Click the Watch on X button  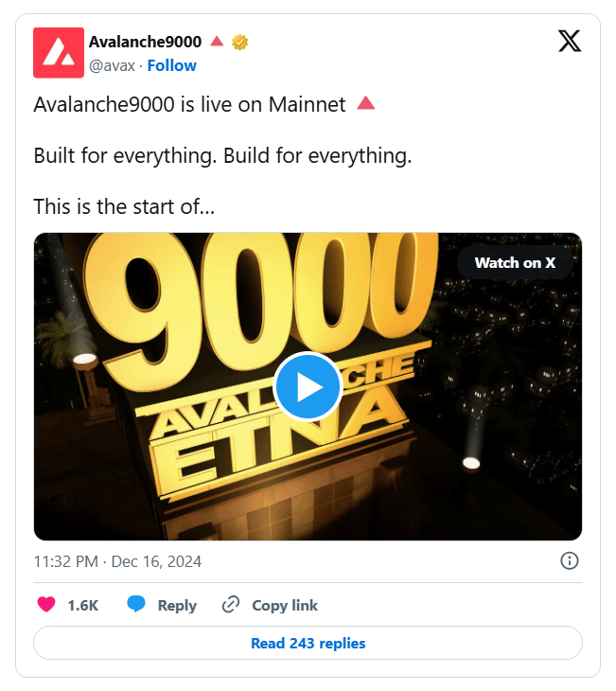click(x=515, y=262)
